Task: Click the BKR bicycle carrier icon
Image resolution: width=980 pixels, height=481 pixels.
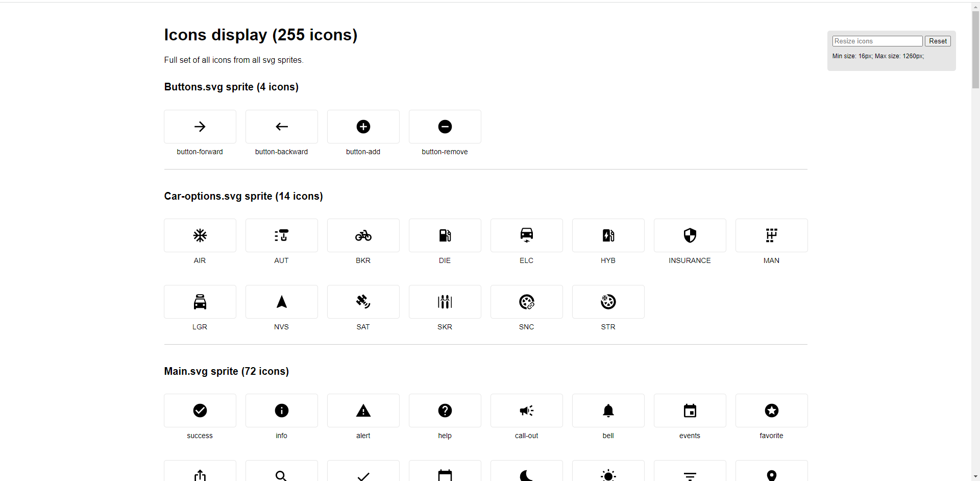Action: (x=363, y=235)
